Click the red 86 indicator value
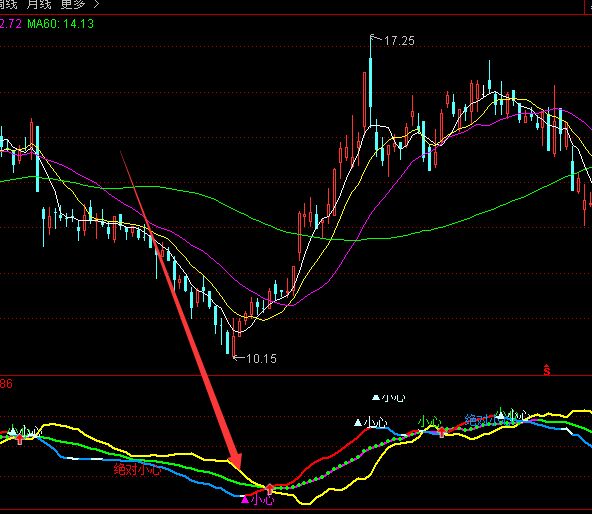 tap(6, 384)
